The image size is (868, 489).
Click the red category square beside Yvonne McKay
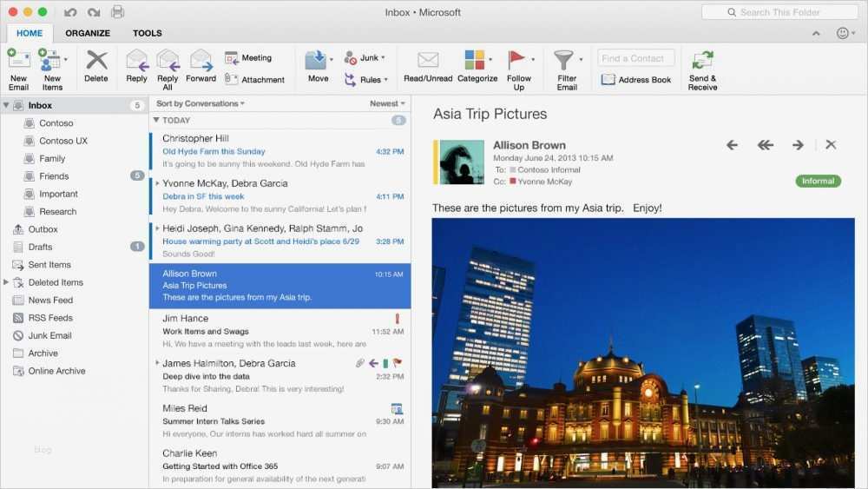tap(513, 181)
